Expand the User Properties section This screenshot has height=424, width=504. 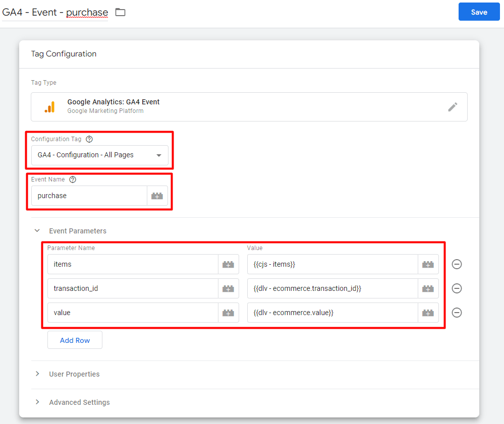click(x=37, y=374)
